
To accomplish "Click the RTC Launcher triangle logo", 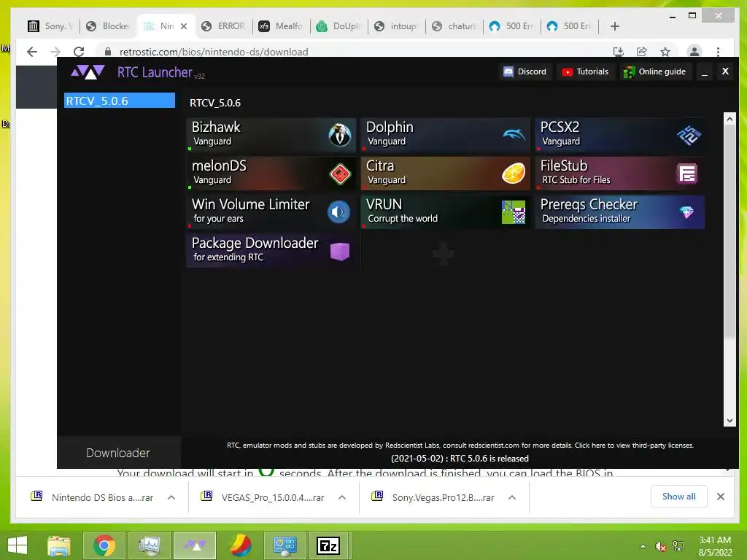I will coord(88,72).
